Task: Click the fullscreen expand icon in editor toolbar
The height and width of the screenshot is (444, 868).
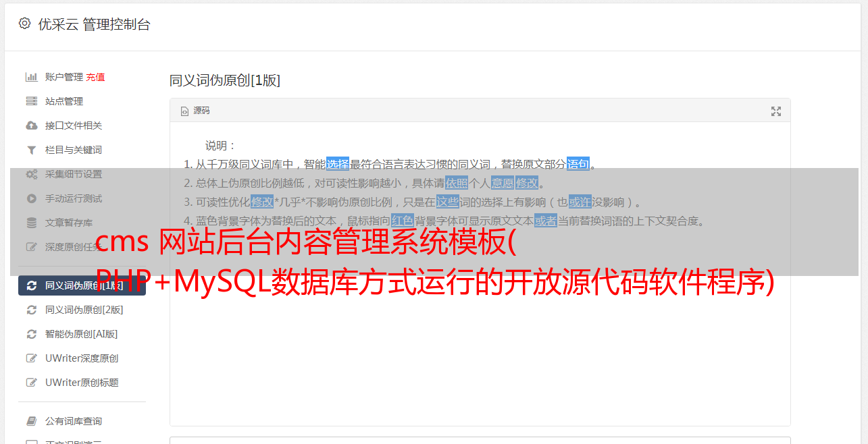Action: coord(776,111)
